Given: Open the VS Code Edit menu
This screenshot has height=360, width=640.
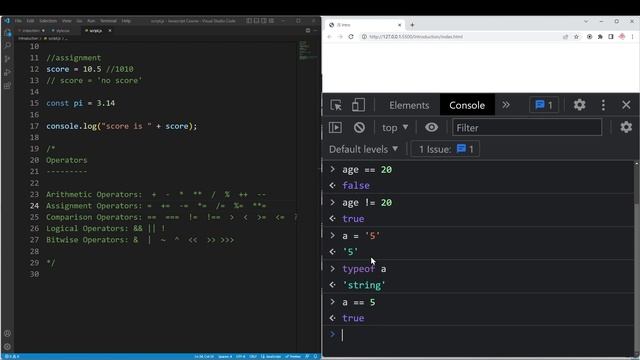Looking at the screenshot, I should [x=30, y=21].
